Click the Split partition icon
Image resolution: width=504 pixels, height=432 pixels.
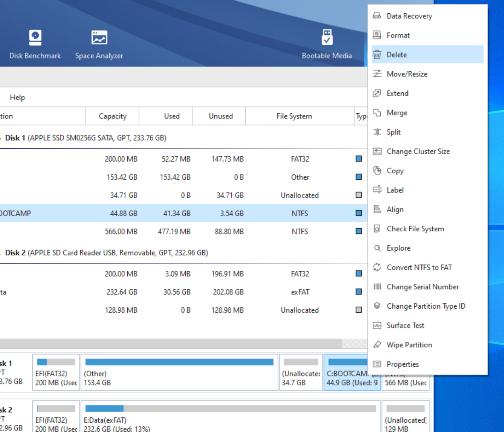pos(377,132)
